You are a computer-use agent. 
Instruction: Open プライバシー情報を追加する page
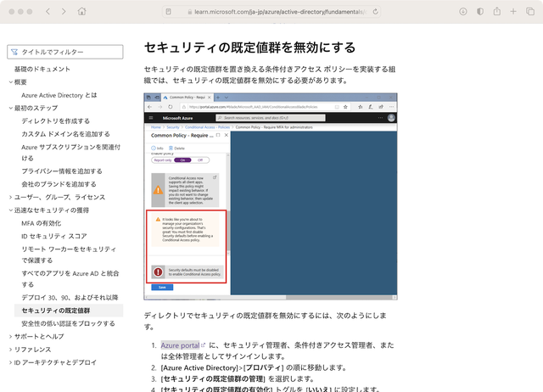pyautogui.click(x=62, y=171)
